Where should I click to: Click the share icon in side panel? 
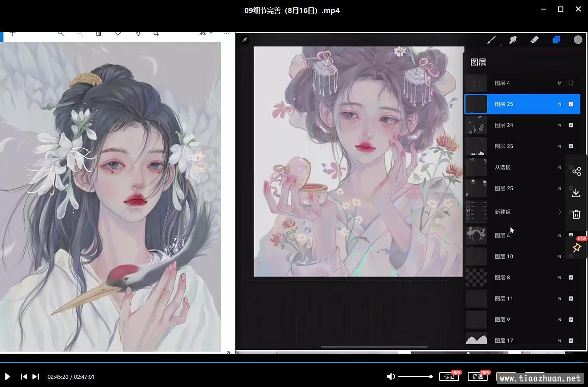tap(576, 172)
